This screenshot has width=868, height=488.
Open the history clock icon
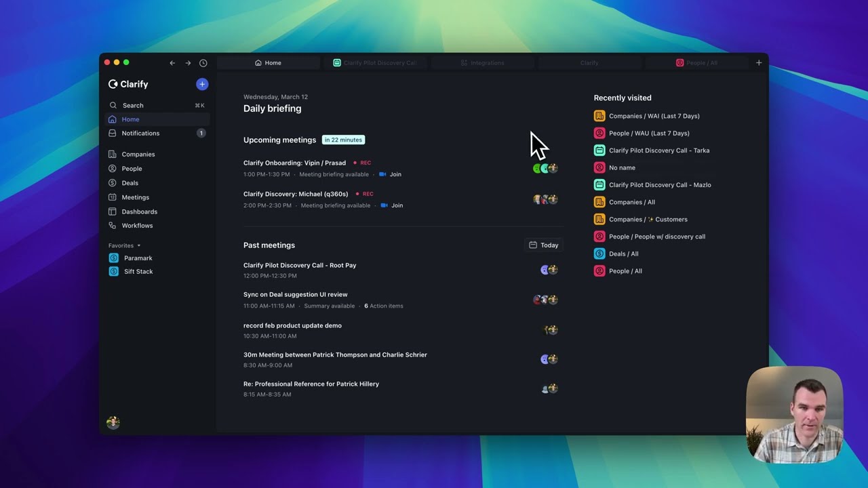203,63
